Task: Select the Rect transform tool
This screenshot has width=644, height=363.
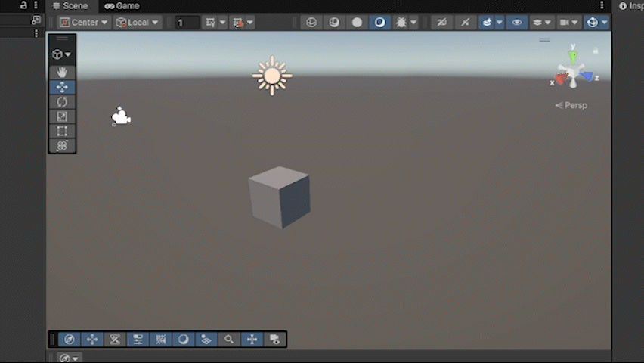Action: [62, 131]
